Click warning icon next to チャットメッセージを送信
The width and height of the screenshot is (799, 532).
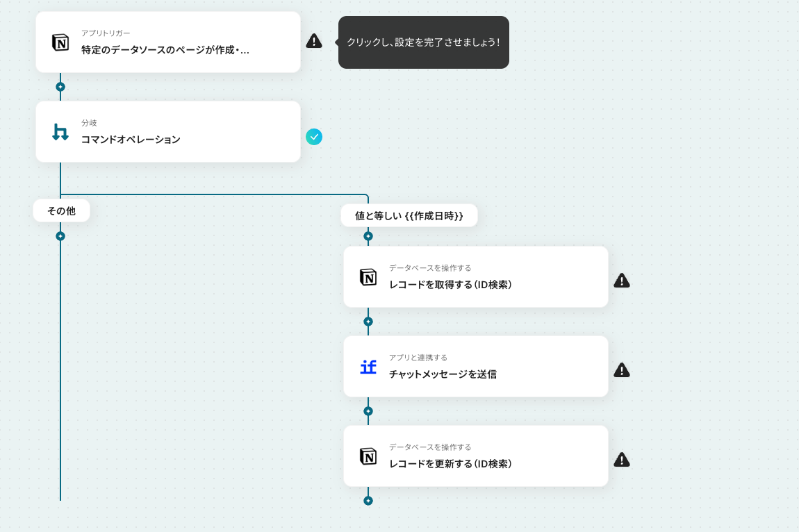tap(622, 370)
